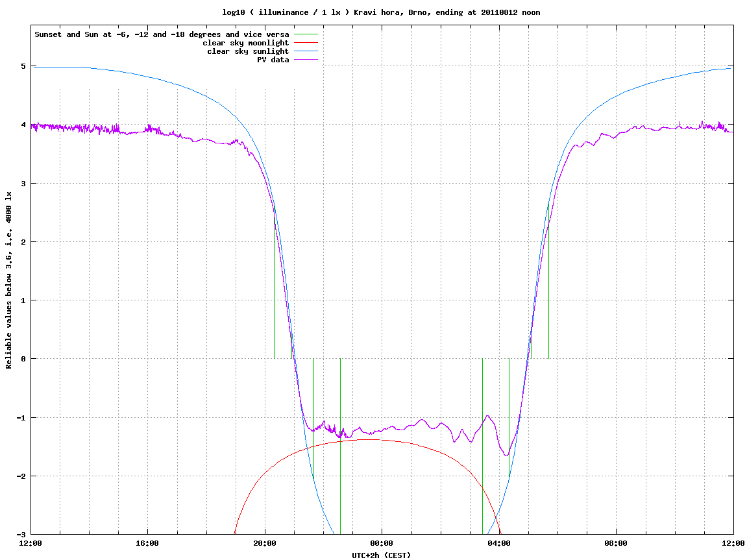Click the leftmost 12:00 x-axis label
This screenshot has width=747, height=560.
(31, 543)
